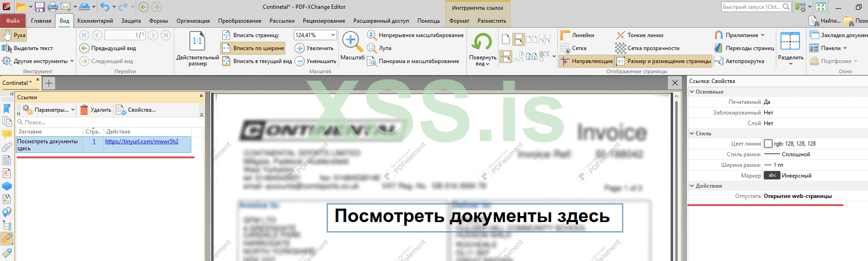Screen dimensions: 868x261
Task: Close the document view with X button
Action: (675, 83)
